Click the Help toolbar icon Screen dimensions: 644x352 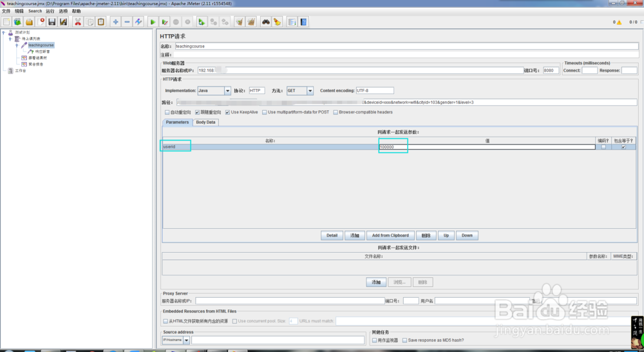click(303, 22)
